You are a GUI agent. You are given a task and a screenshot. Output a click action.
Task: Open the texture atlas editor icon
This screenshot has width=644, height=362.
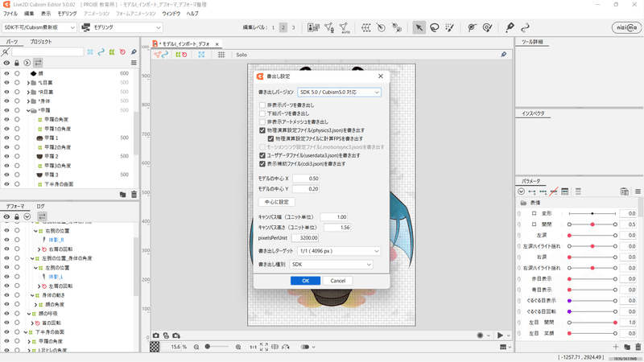tap(313, 27)
